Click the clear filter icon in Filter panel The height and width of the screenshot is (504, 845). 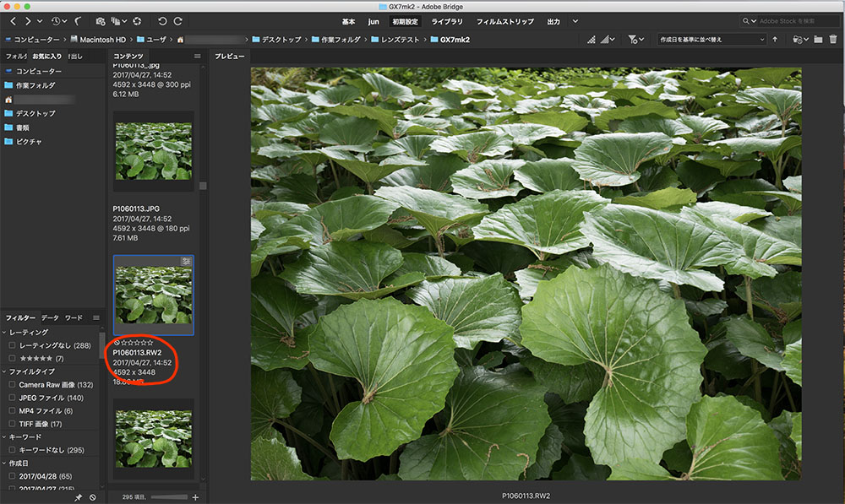coord(93,497)
